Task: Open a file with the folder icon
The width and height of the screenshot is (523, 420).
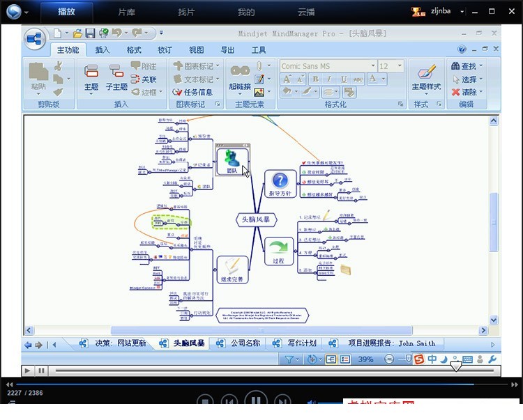Action: [x=77, y=33]
